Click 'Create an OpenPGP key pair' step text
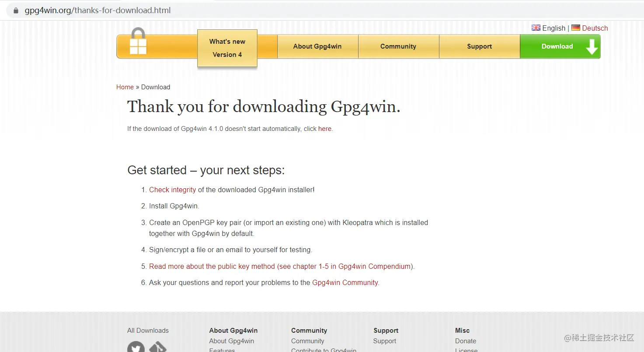 click(x=289, y=228)
